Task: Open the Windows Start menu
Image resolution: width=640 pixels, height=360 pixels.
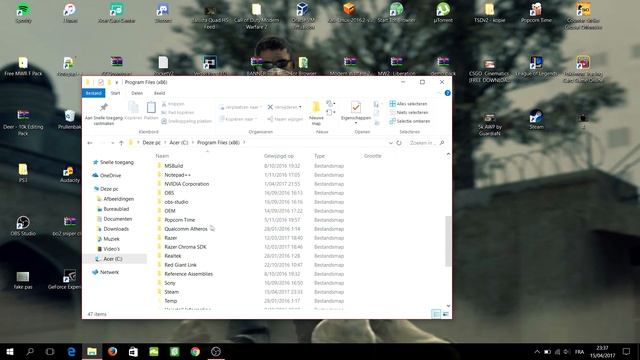Action: click(x=10, y=351)
